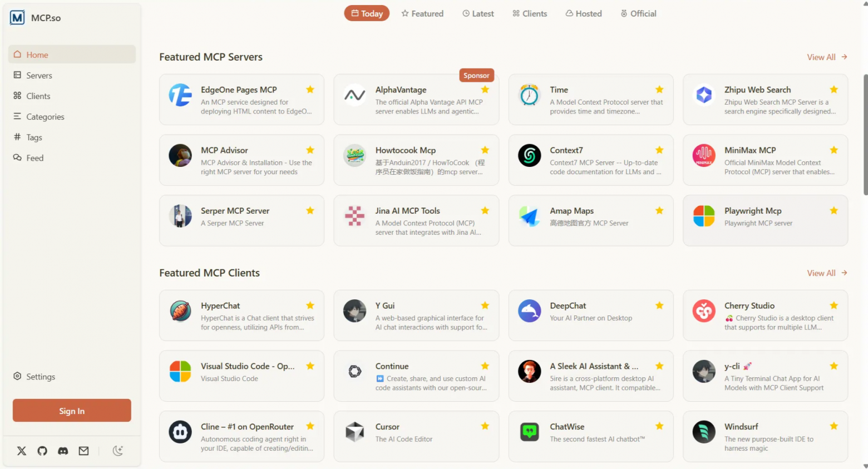Click the Time server clock icon
Image resolution: width=868 pixels, height=469 pixels.
pyautogui.click(x=529, y=95)
